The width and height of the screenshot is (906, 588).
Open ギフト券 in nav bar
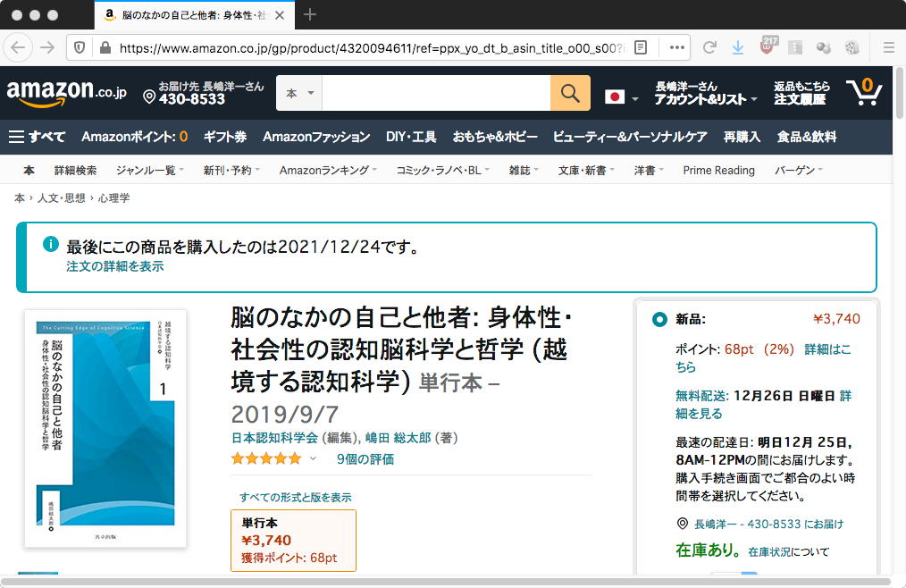(225, 137)
